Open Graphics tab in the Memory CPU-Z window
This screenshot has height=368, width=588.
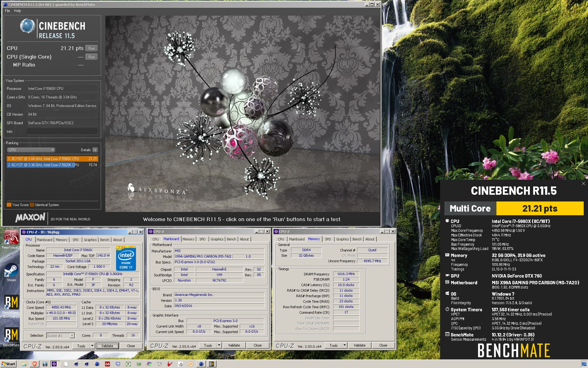pos(342,239)
